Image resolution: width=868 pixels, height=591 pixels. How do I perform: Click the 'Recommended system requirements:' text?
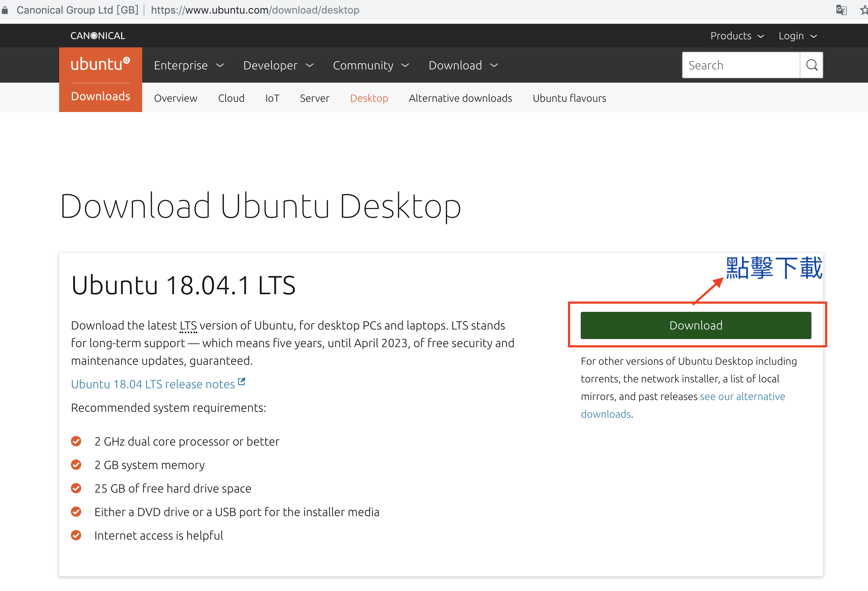click(169, 408)
